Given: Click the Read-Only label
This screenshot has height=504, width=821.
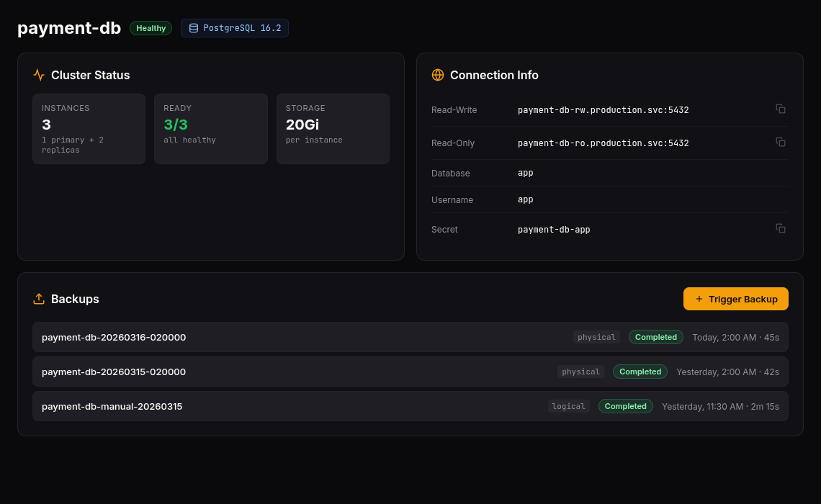Looking at the screenshot, I should (x=453, y=143).
